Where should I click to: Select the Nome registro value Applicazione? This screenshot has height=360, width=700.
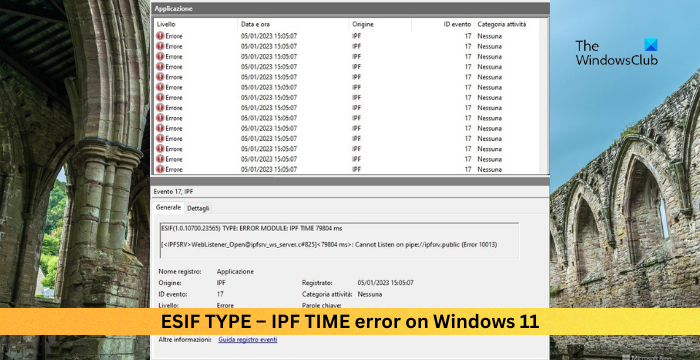click(x=235, y=272)
